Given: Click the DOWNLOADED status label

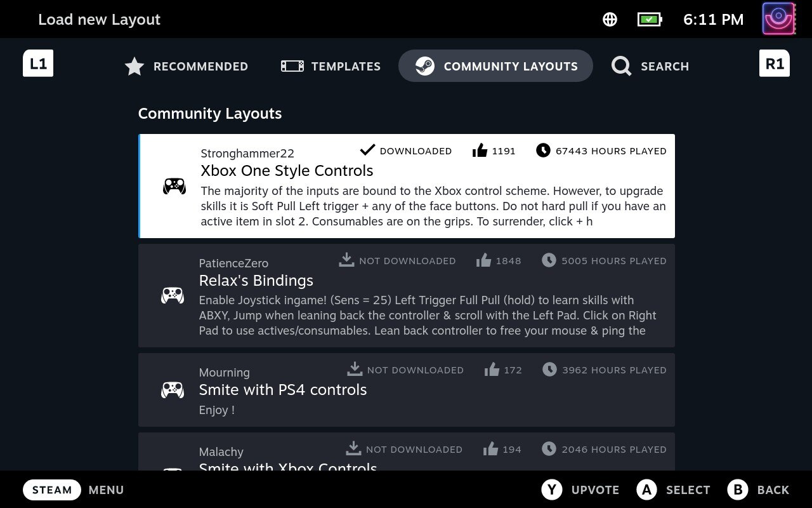Looking at the screenshot, I should [x=416, y=151].
